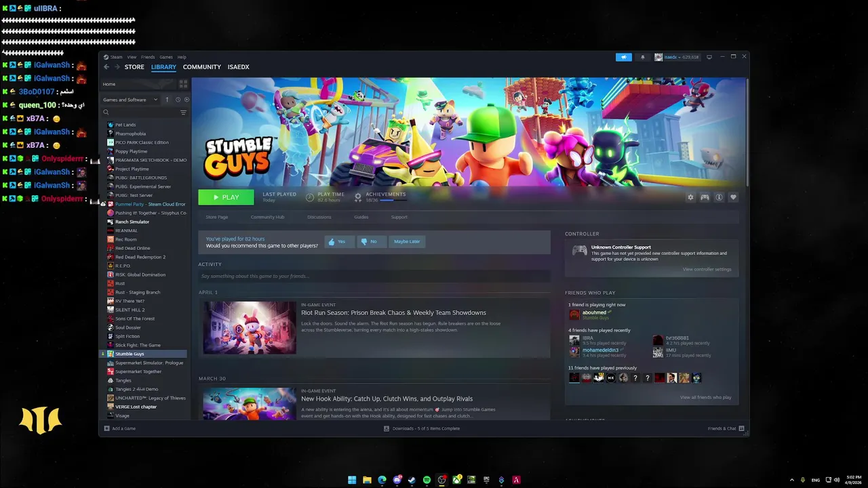Open the Friends menu

[148, 57]
